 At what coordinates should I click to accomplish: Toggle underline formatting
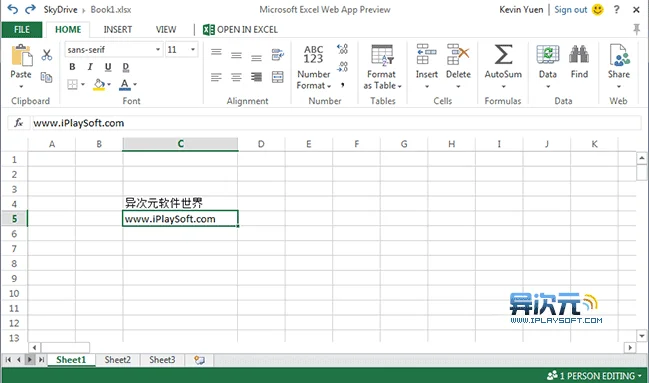pos(108,67)
